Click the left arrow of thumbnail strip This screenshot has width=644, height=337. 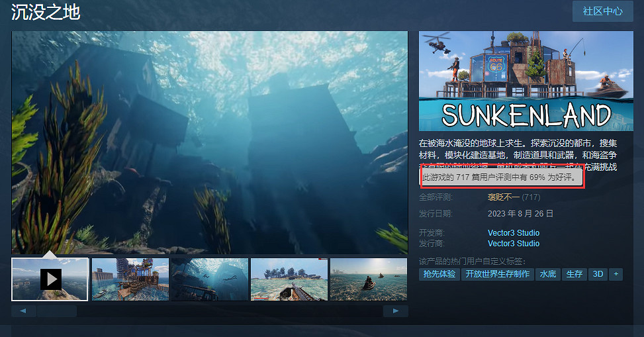tap(23, 311)
